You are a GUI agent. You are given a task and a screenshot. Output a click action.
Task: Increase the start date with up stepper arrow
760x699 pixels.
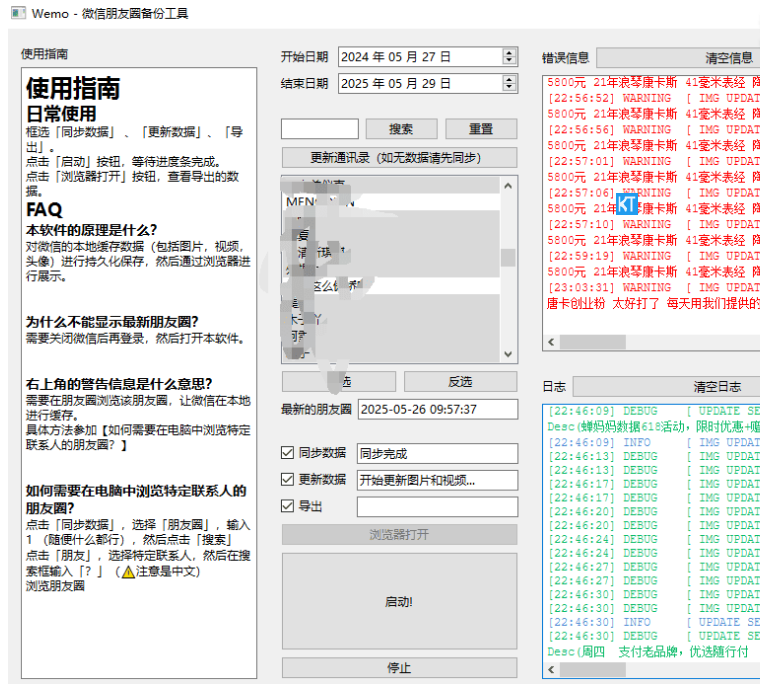pyautogui.click(x=508, y=53)
